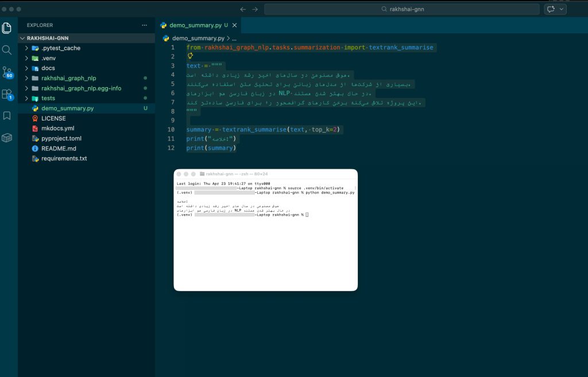
Task: Click the rakhshai-gnn command center search box
Action: pos(402,9)
